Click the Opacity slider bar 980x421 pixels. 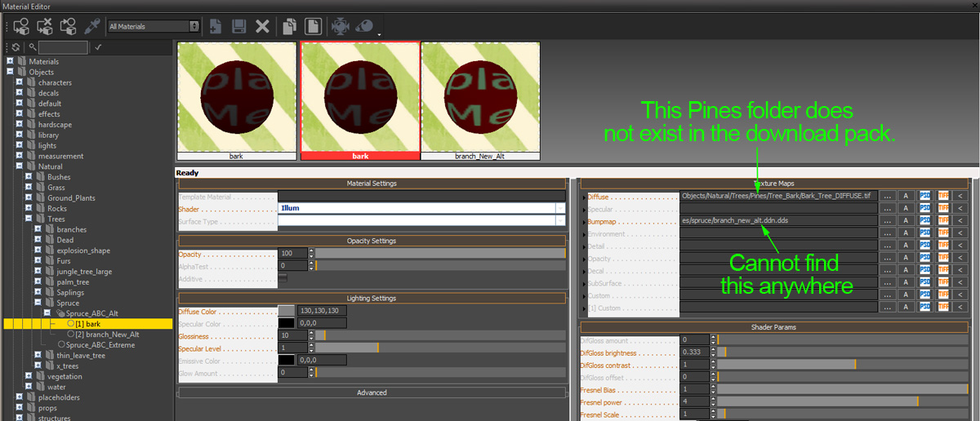(440, 254)
